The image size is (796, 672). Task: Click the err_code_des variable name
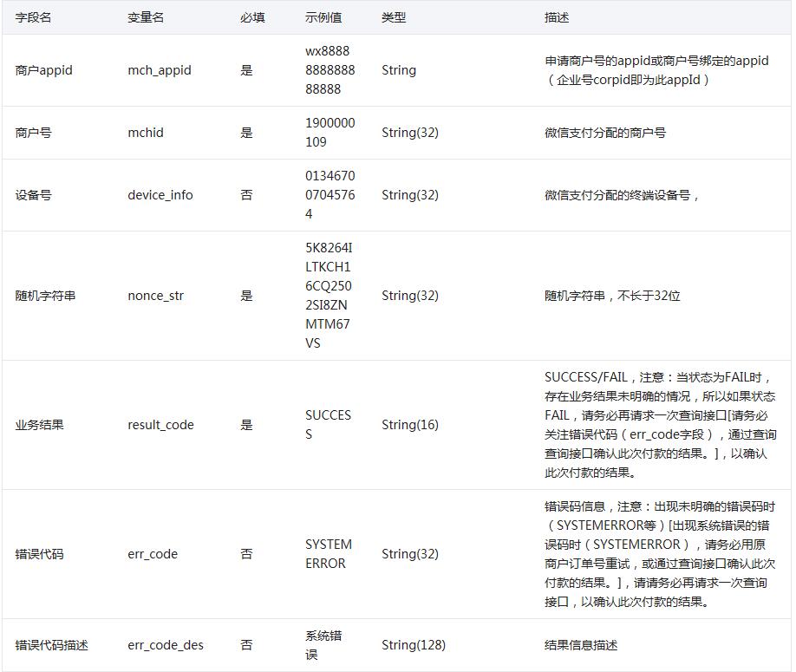coord(166,645)
